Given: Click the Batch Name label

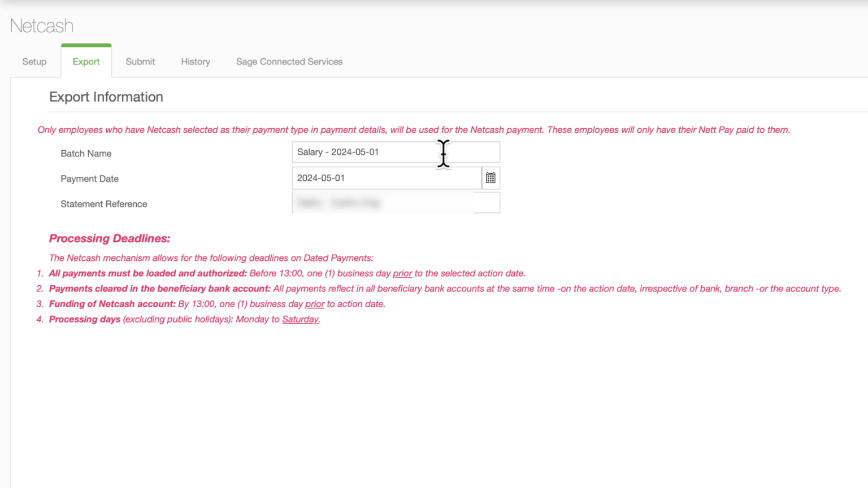Looking at the screenshot, I should click(85, 153).
